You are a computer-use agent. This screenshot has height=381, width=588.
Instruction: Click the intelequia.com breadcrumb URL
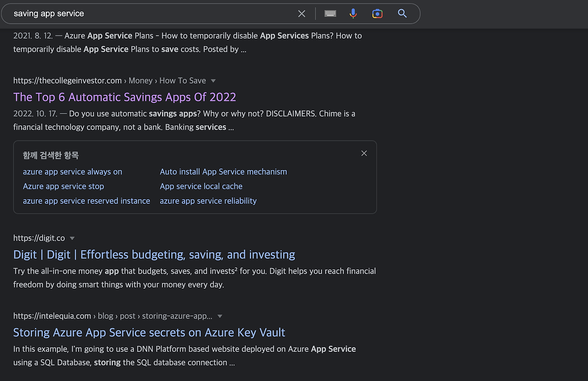tap(113, 316)
